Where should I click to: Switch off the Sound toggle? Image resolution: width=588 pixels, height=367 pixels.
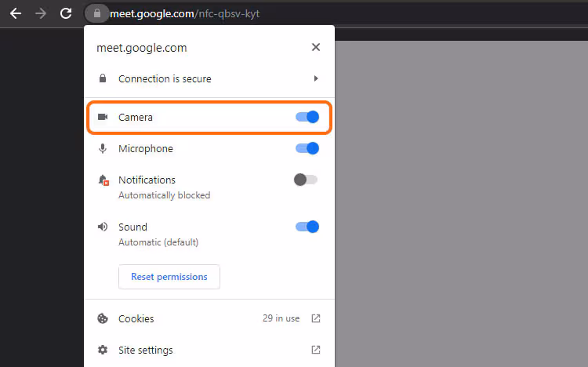(x=307, y=227)
